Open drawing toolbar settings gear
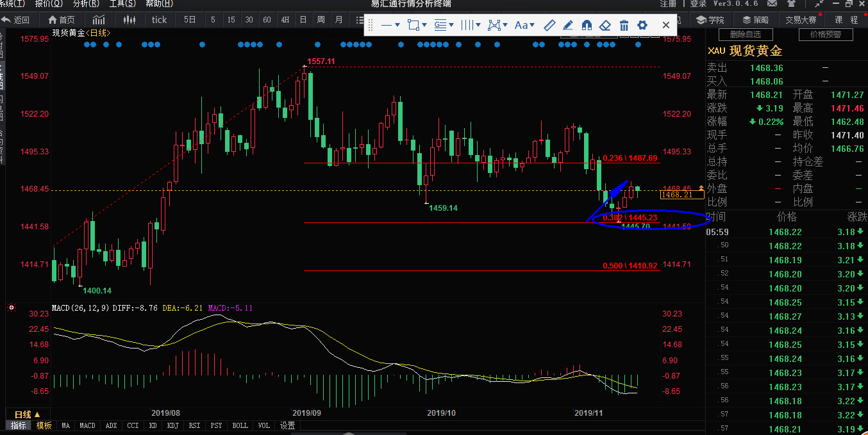868x435 pixels. (642, 26)
